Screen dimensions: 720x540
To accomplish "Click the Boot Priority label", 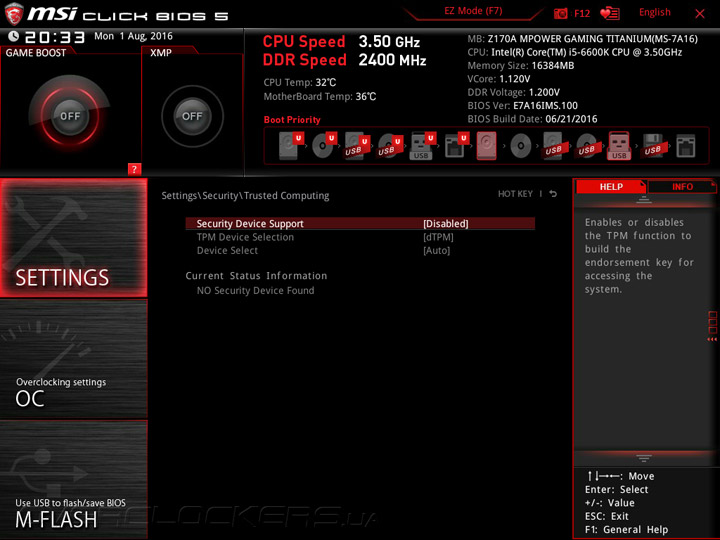I will (x=292, y=120).
